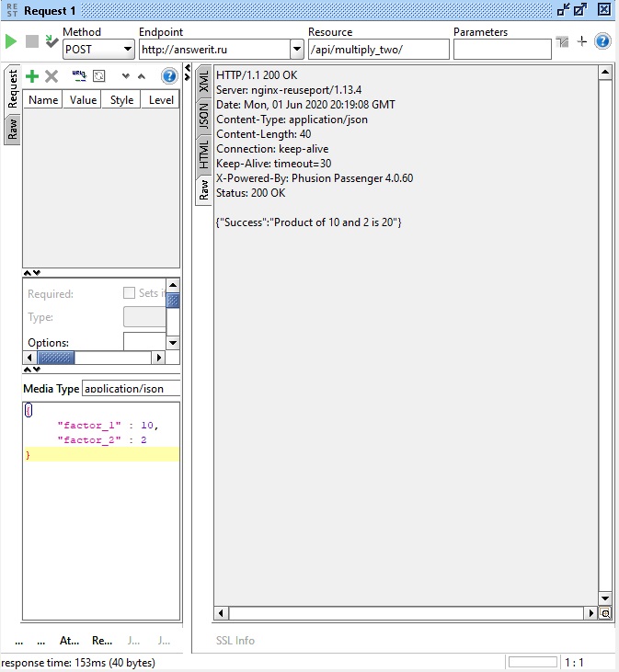Click the highlighted closing brace line
Screen dimensions: 619x672
pos(101,454)
